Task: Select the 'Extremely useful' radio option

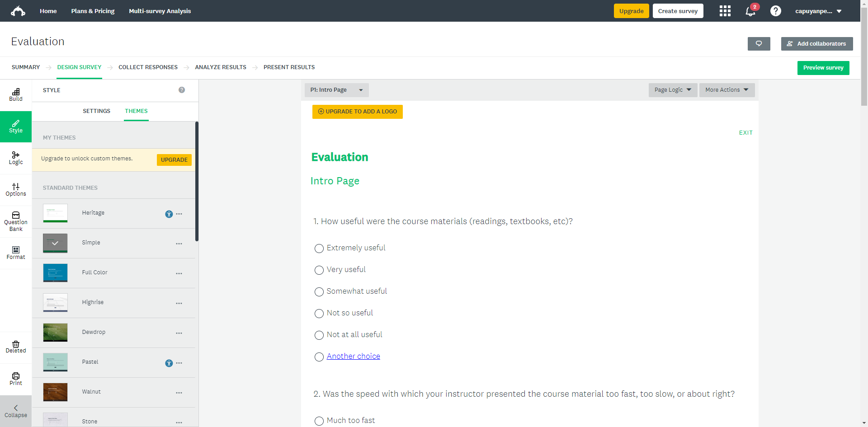Action: pos(319,249)
